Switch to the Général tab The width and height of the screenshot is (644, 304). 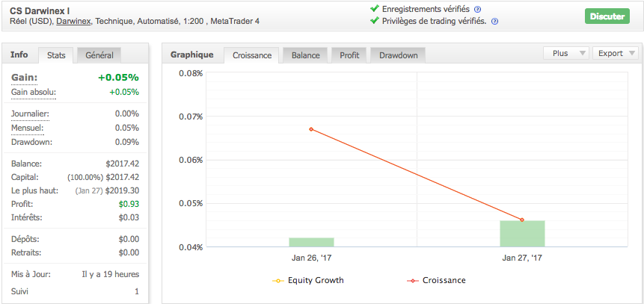click(99, 55)
